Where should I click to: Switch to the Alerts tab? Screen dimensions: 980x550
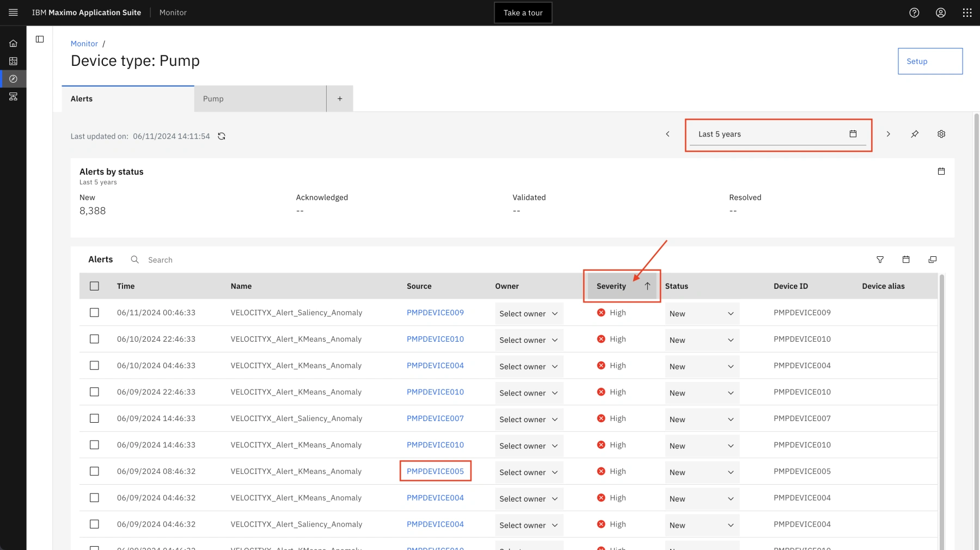pyautogui.click(x=128, y=98)
